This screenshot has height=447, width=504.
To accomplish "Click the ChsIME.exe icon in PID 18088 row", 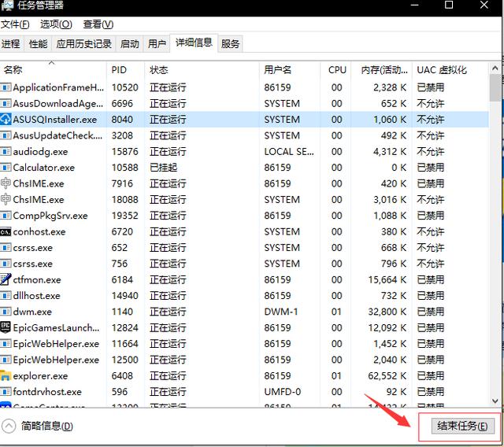I will click(6, 199).
